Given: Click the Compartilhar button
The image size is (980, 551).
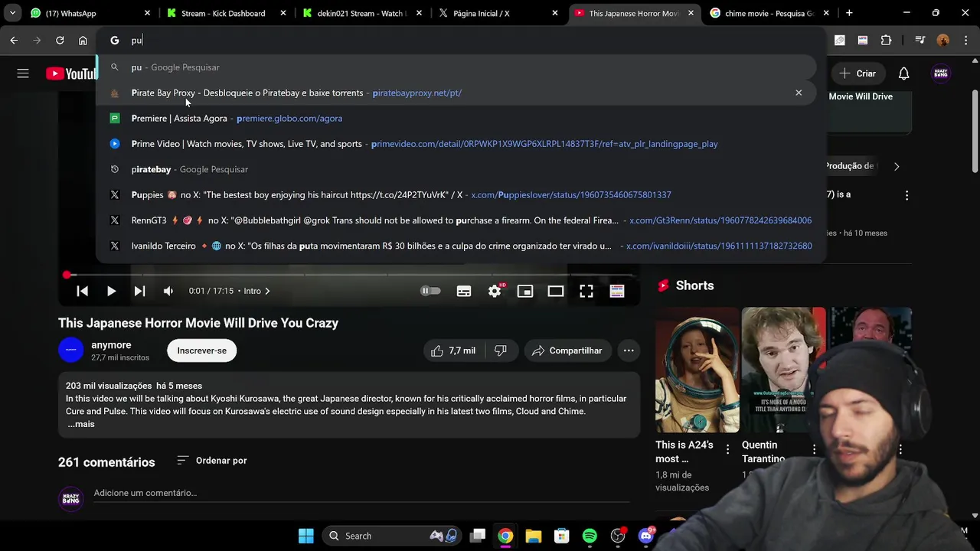Looking at the screenshot, I should (567, 350).
